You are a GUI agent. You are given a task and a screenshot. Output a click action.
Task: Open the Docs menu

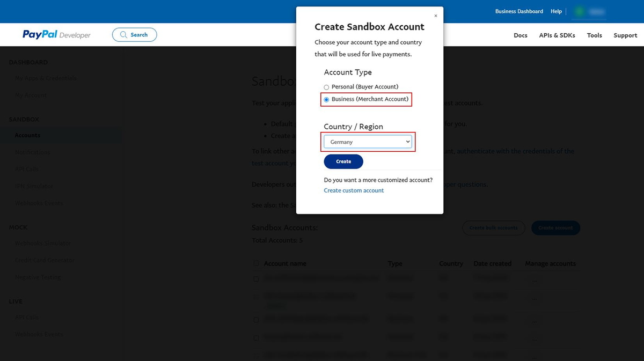point(521,35)
